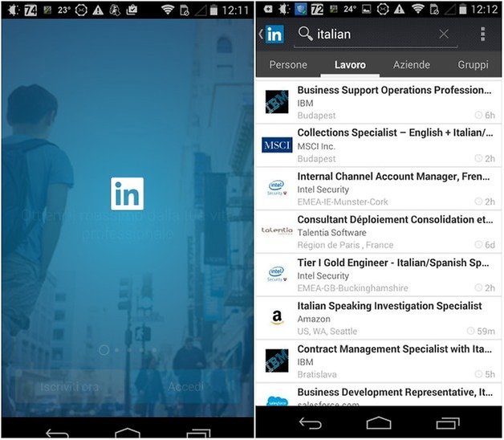Tap 23° temperature indicator on left phone
The height and width of the screenshot is (440, 504).
pyautogui.click(x=64, y=10)
